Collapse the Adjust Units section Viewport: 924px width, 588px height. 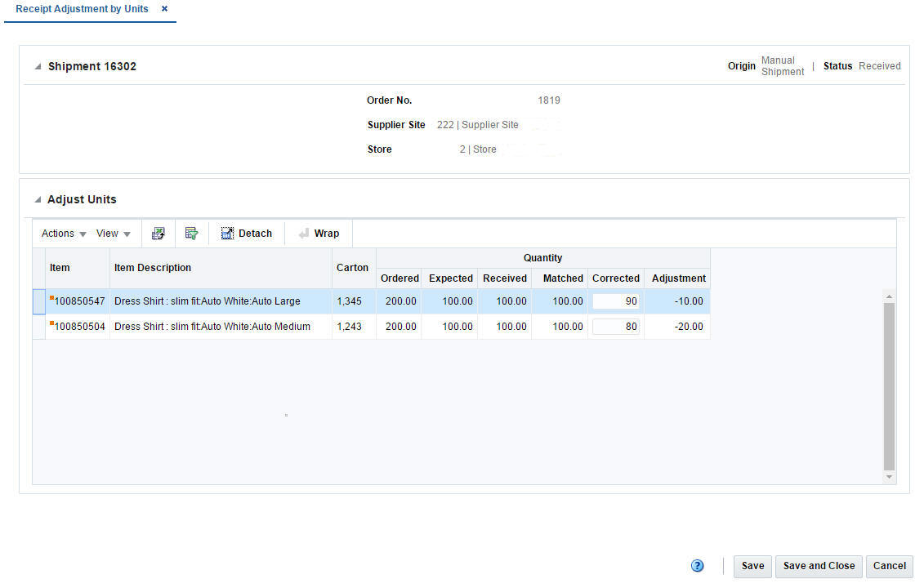point(37,199)
